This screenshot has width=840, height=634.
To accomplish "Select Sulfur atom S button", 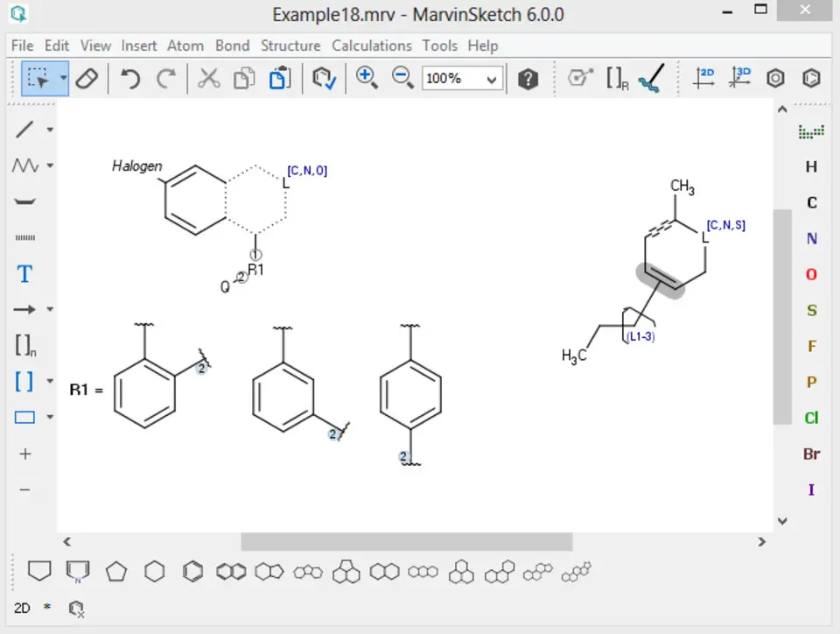I will pyautogui.click(x=811, y=310).
